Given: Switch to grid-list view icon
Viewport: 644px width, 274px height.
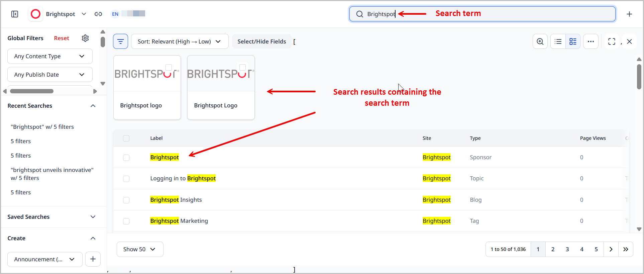Looking at the screenshot, I should tap(573, 41).
